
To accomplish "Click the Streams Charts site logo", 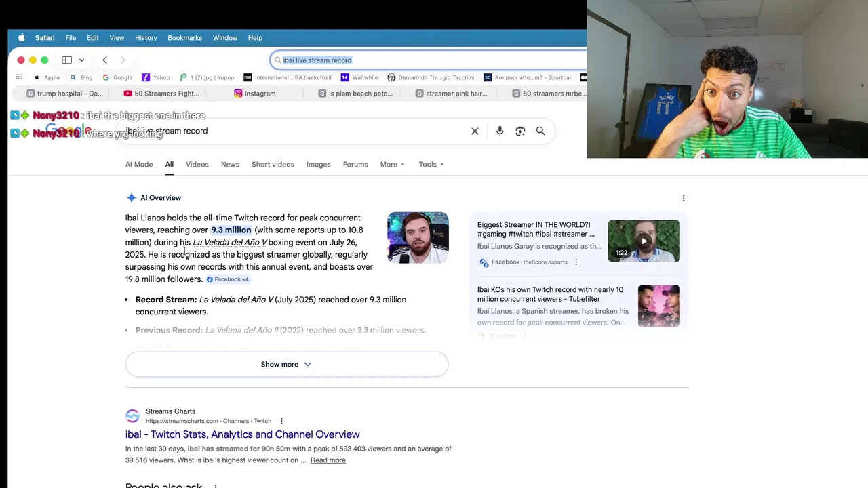I will [x=132, y=415].
